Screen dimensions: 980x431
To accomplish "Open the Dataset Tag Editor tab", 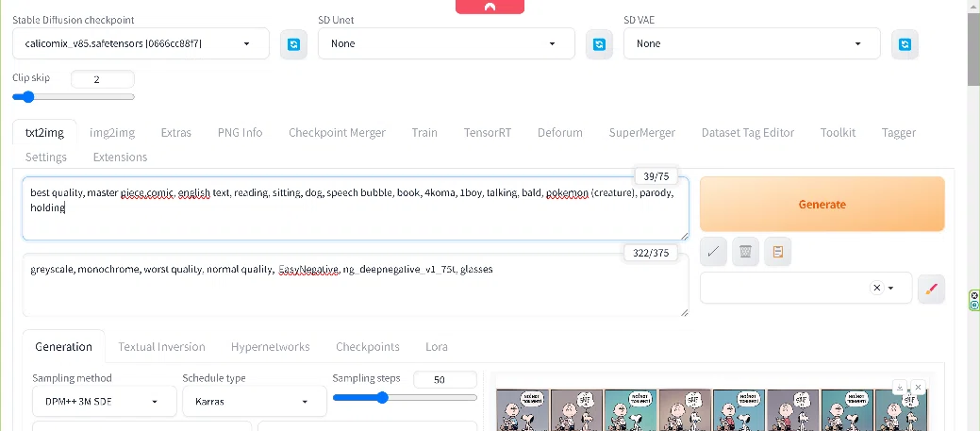I will [x=748, y=132].
